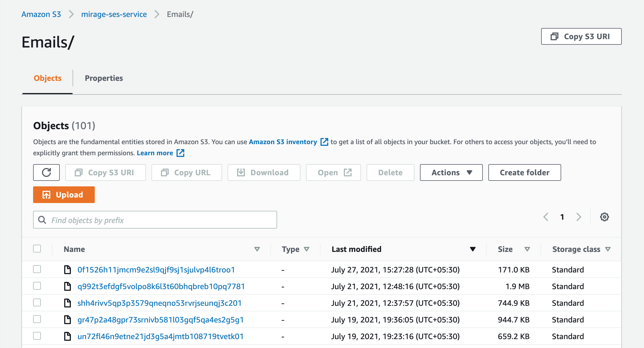The width and height of the screenshot is (644, 348).
Task: Sort by Type column arrow
Action: coord(307,249)
